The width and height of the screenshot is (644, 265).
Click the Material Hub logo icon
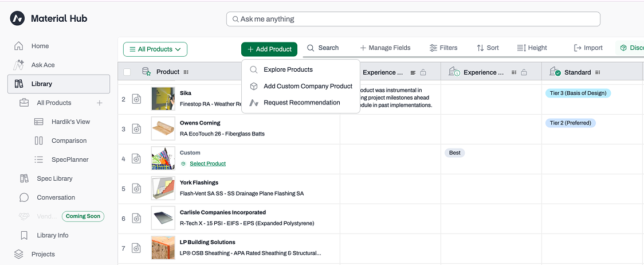point(18,18)
